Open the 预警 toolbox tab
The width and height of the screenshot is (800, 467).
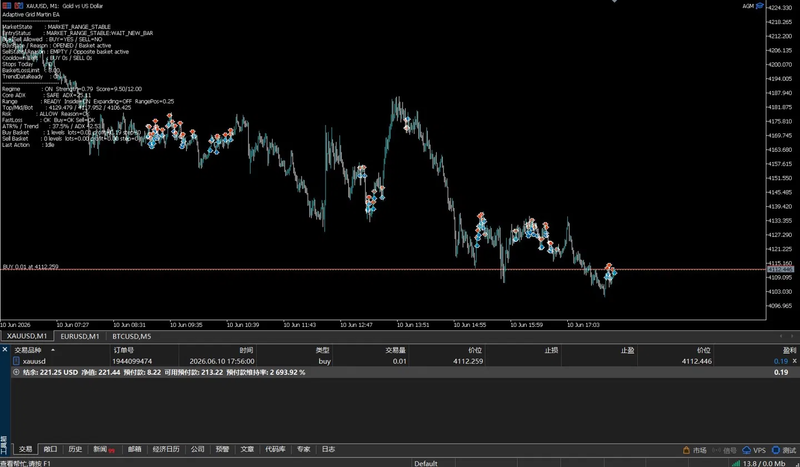point(222,449)
